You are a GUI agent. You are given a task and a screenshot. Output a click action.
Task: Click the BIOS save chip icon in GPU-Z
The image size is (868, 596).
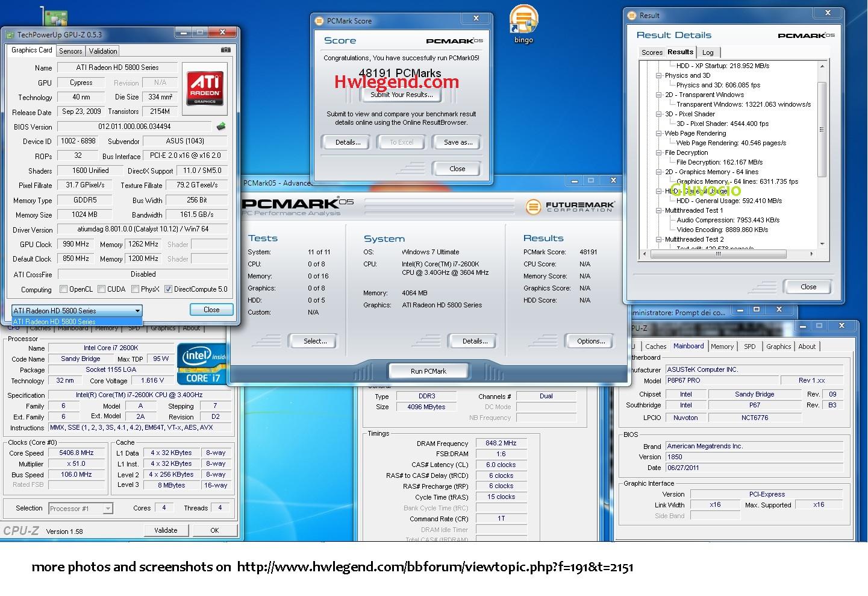[x=221, y=127]
